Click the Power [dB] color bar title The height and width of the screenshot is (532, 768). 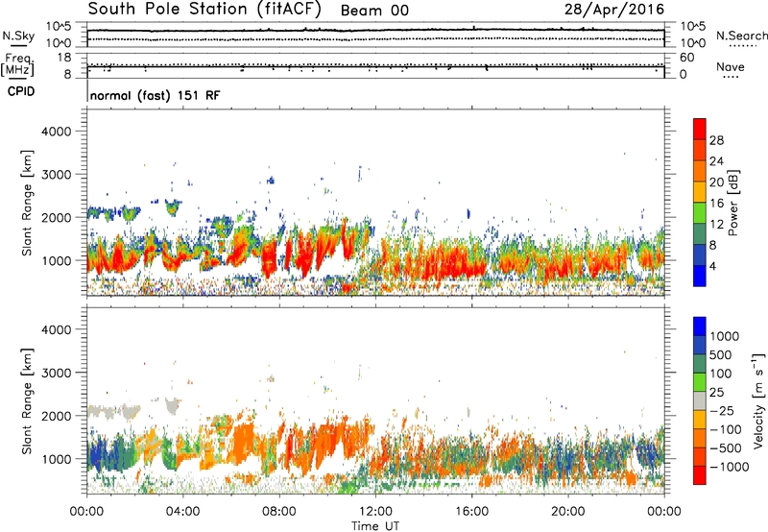click(x=732, y=203)
